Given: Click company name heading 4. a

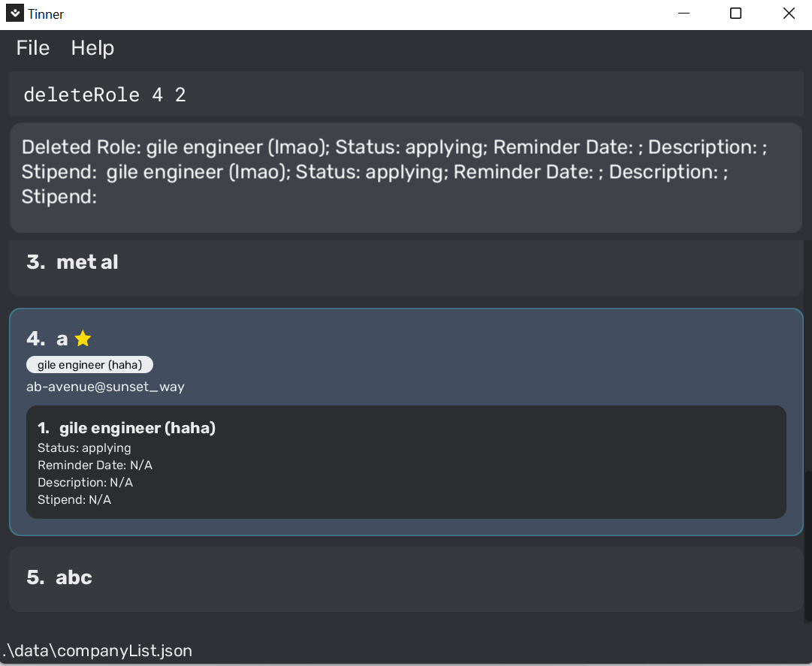Looking at the screenshot, I should point(47,339).
